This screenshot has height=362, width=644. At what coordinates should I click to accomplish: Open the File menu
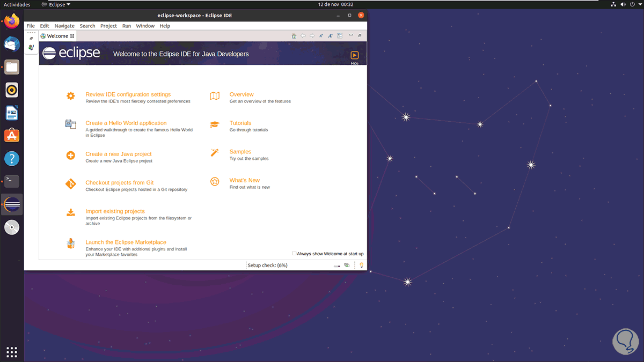click(31, 26)
